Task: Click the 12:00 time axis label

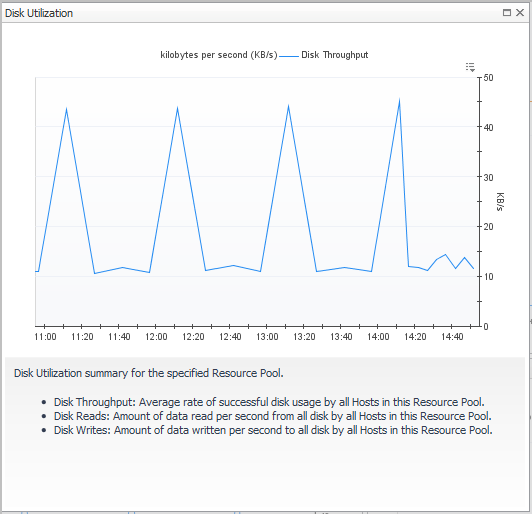Action: coord(156,337)
